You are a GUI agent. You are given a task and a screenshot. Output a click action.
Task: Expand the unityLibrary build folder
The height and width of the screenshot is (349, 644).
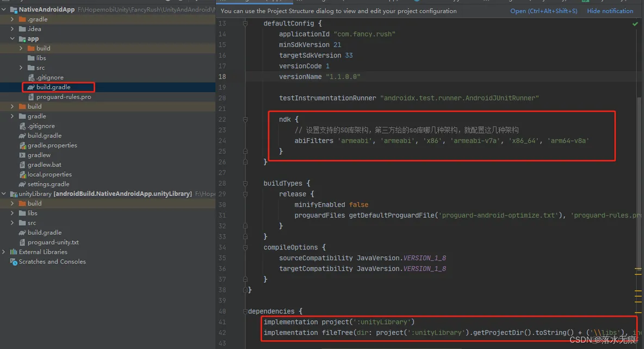[x=13, y=203]
